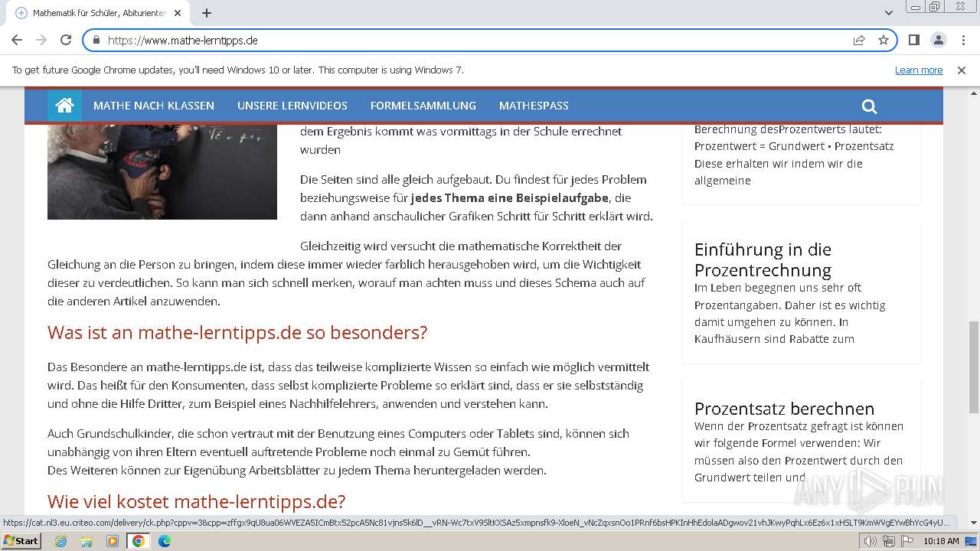The height and width of the screenshot is (551, 980).
Task: Dismiss the Chrome update notification bar
Action: [x=962, y=70]
